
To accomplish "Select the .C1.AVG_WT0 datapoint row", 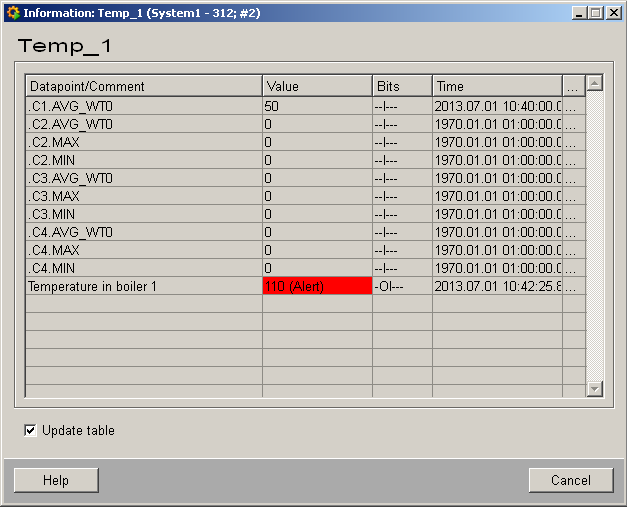I will pyautogui.click(x=144, y=106).
